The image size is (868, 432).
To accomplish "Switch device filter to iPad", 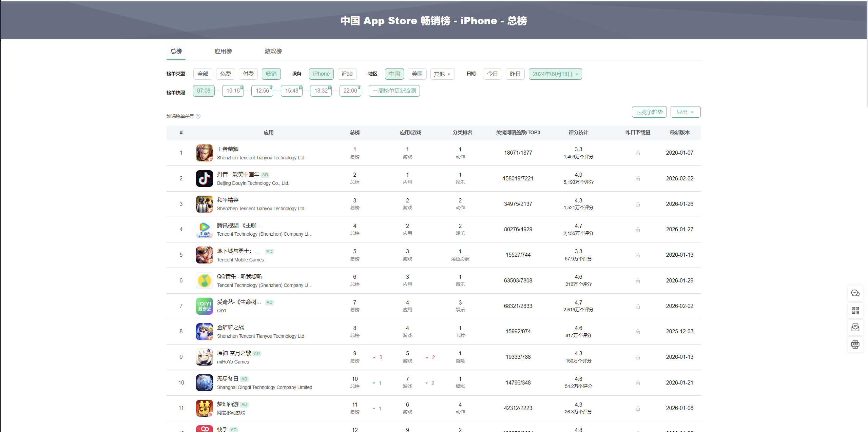I will 347,74.
